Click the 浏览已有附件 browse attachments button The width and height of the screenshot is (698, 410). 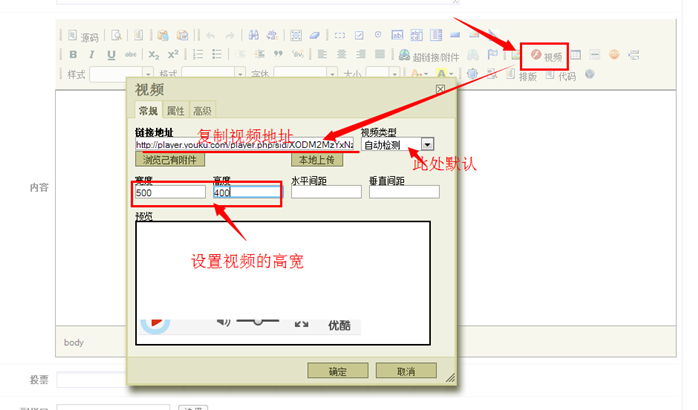pyautogui.click(x=170, y=160)
